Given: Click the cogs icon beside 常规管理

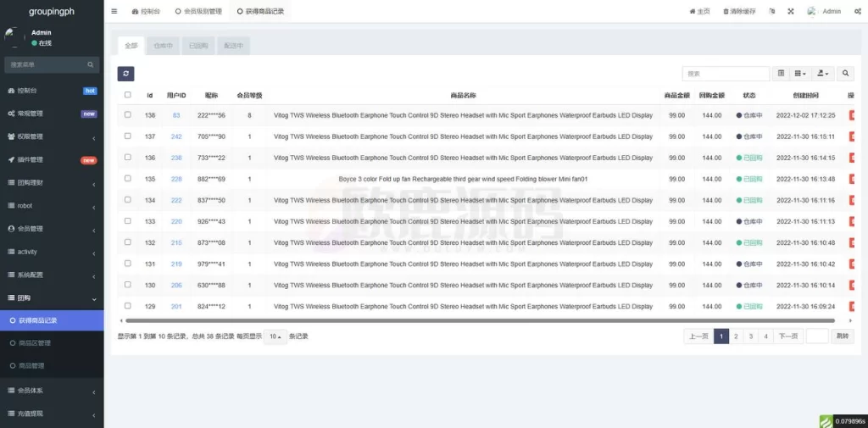Looking at the screenshot, I should [x=11, y=114].
